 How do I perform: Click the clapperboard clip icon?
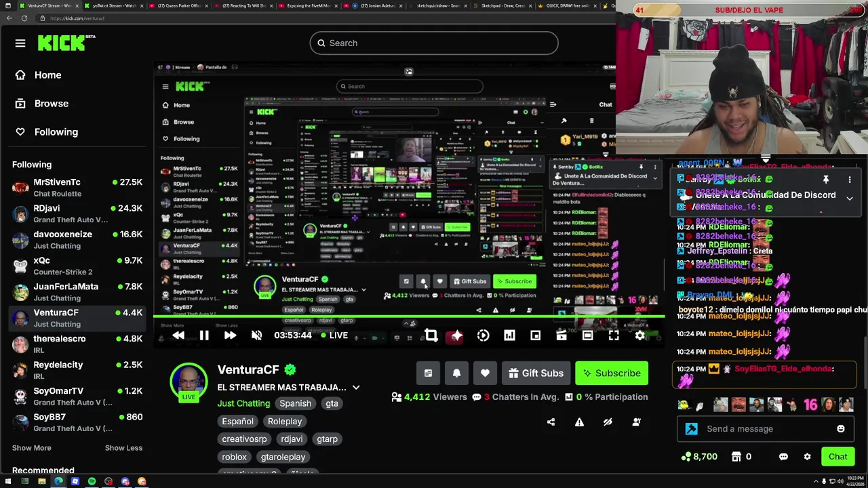561,335
